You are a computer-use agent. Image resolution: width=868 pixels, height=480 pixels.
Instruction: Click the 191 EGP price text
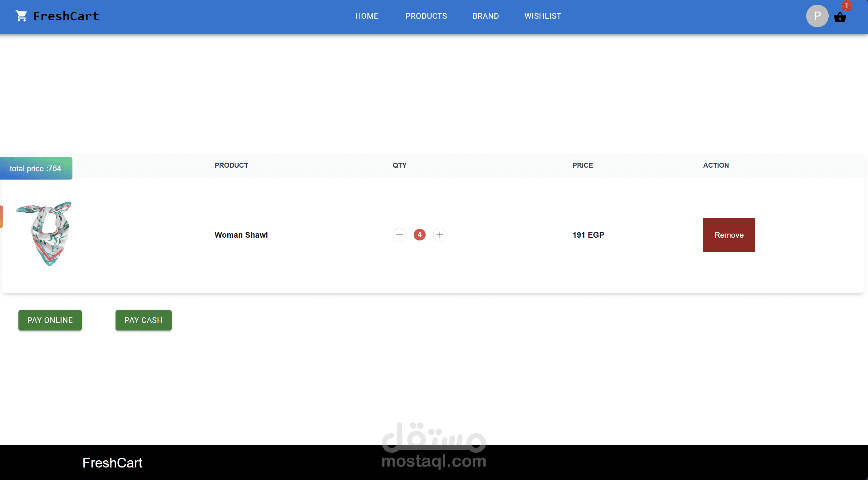click(588, 235)
